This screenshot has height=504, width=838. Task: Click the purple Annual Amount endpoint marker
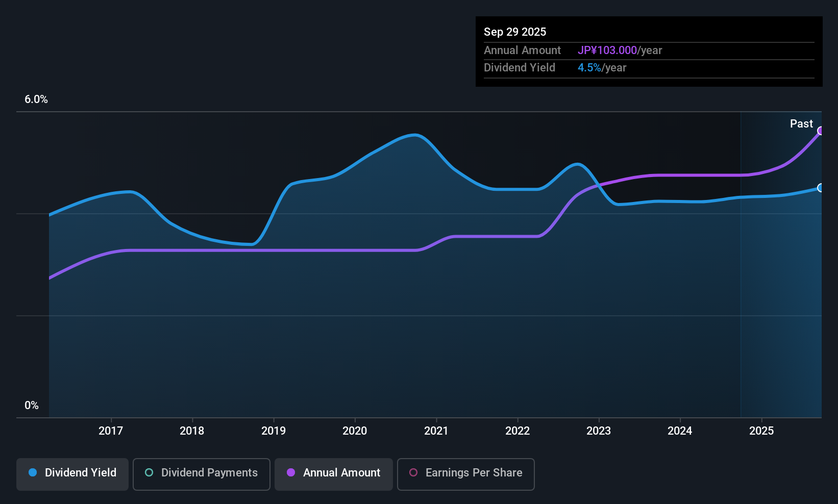coord(821,131)
